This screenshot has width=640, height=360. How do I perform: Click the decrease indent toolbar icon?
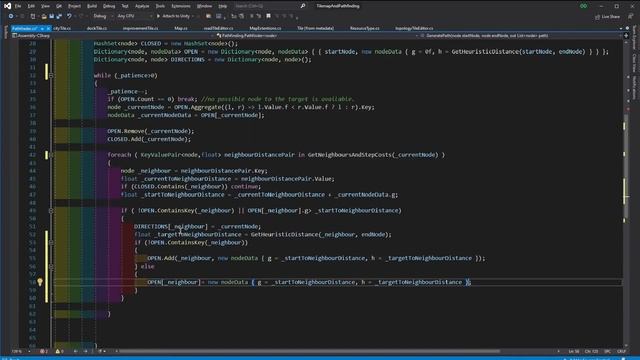[x=234, y=16]
